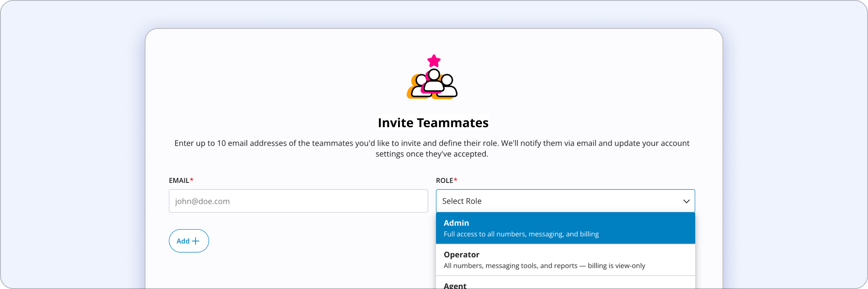Open the Select Role dropdown
The width and height of the screenshot is (868, 289).
(565, 201)
